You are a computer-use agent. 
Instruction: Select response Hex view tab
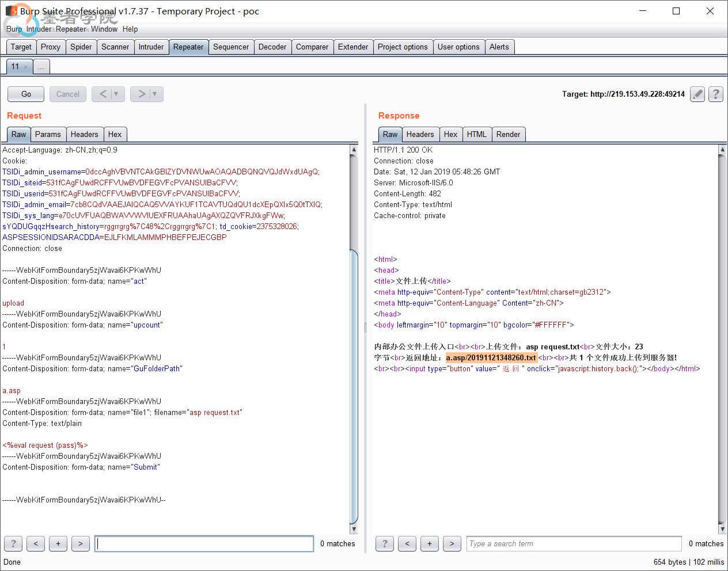pyautogui.click(x=451, y=134)
